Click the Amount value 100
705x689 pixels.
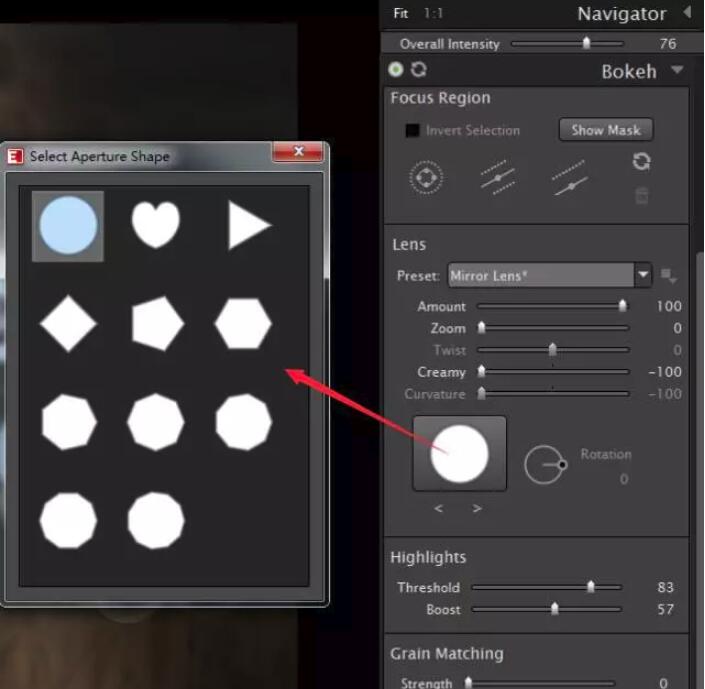tap(669, 306)
